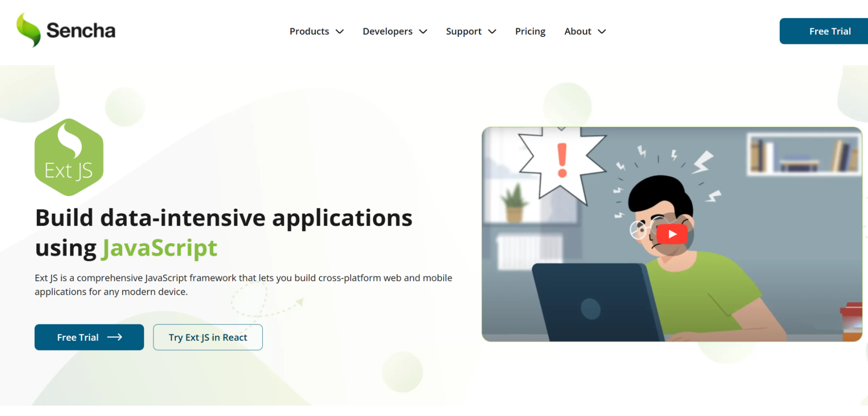Click the arrow icon inside Free Trial button
The width and height of the screenshot is (868, 416).
(115, 337)
